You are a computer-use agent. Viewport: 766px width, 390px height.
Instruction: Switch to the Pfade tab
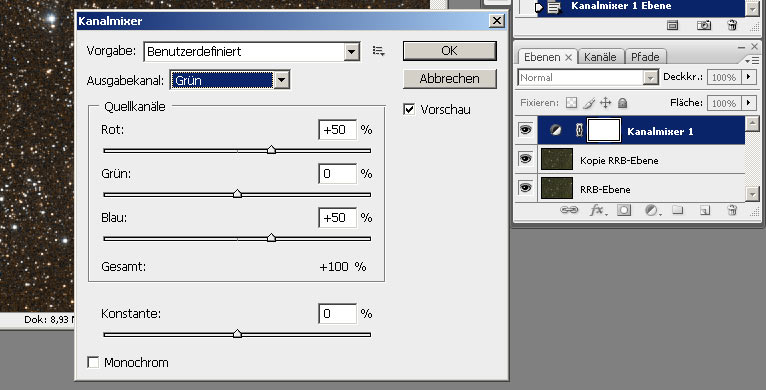(645, 57)
